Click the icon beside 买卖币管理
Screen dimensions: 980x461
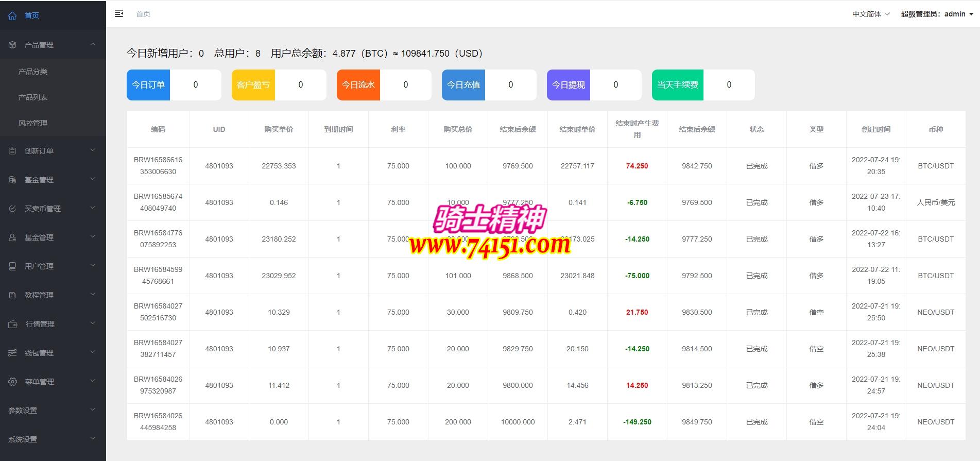[x=12, y=209]
